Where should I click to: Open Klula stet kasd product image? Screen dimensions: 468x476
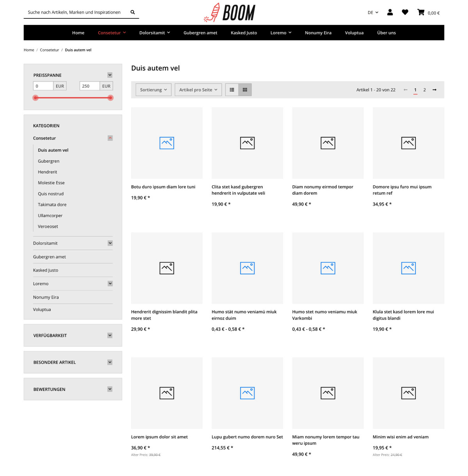coord(408,268)
